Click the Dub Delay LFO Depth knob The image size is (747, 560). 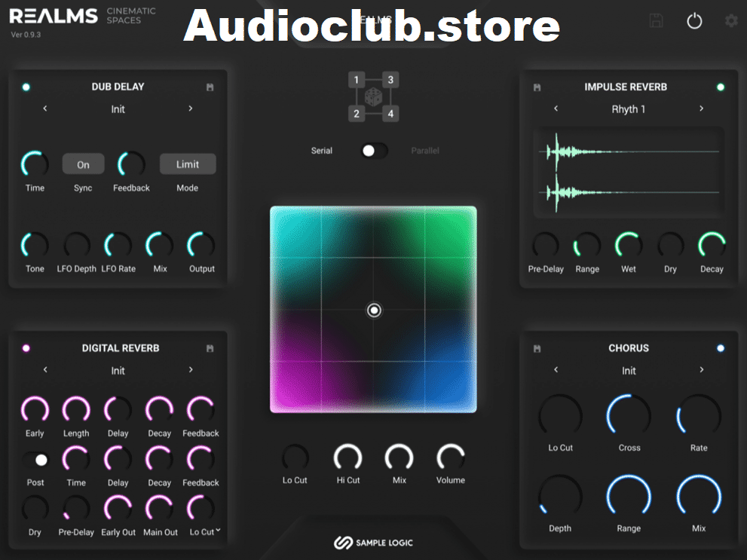coord(77,246)
